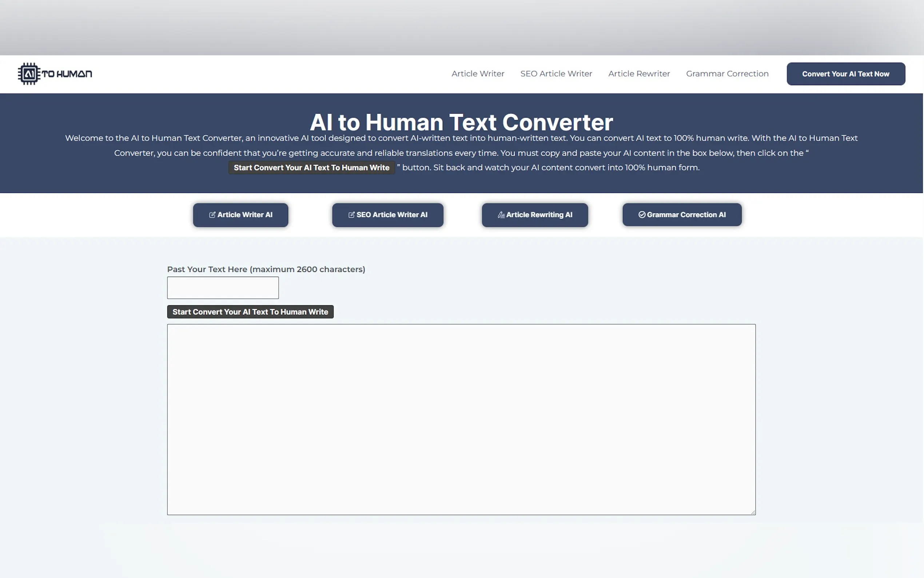
Task: Open the Article Writer nav link
Action: [x=478, y=74]
